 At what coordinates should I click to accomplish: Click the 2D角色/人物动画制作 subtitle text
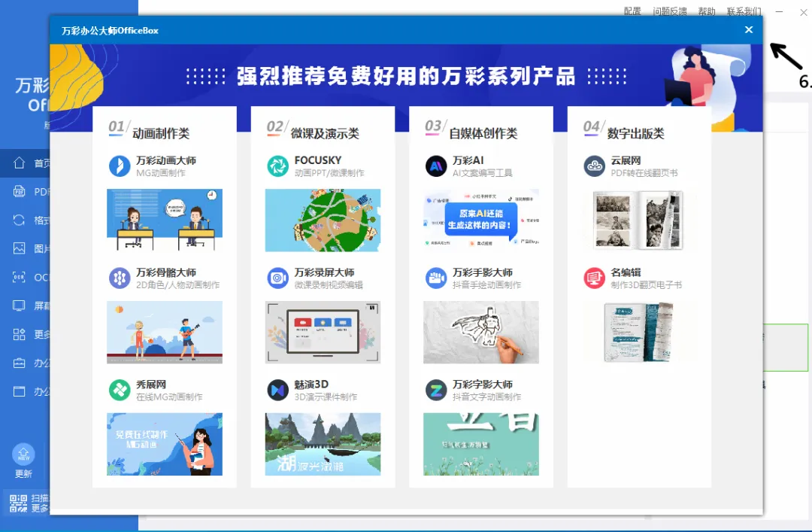[x=177, y=285]
